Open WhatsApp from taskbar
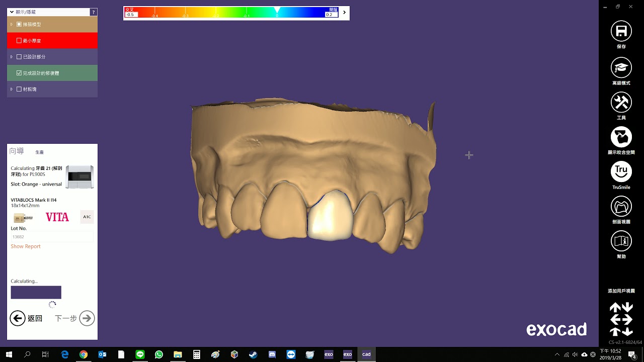Image resolution: width=644 pixels, height=362 pixels. (x=159, y=354)
